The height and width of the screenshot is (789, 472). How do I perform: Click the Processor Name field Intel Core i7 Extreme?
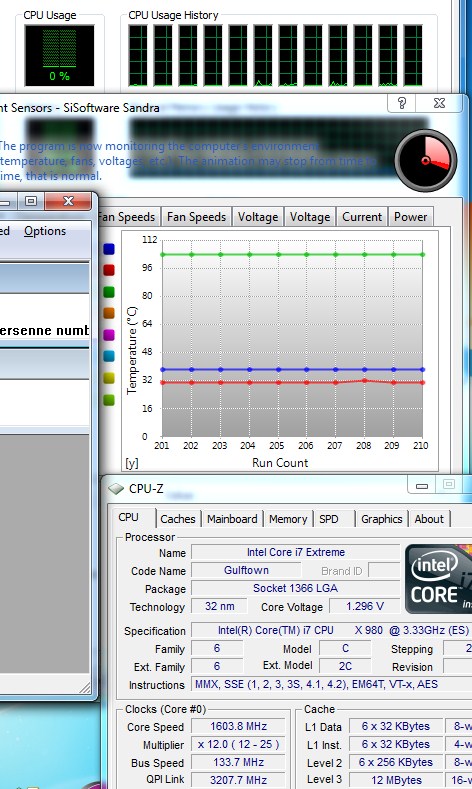click(295, 552)
